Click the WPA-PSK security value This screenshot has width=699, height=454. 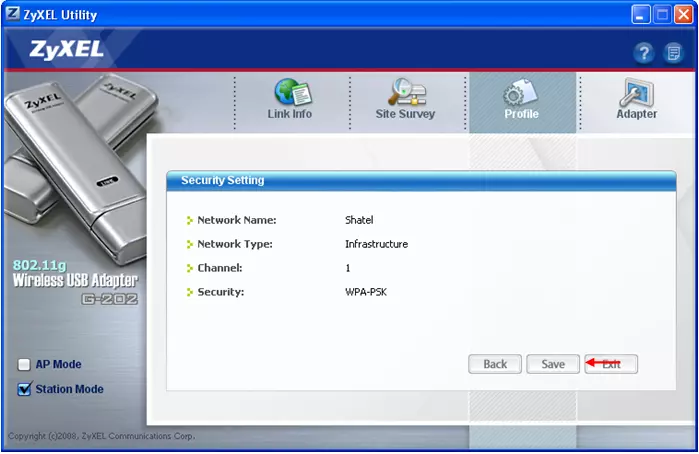(366, 292)
